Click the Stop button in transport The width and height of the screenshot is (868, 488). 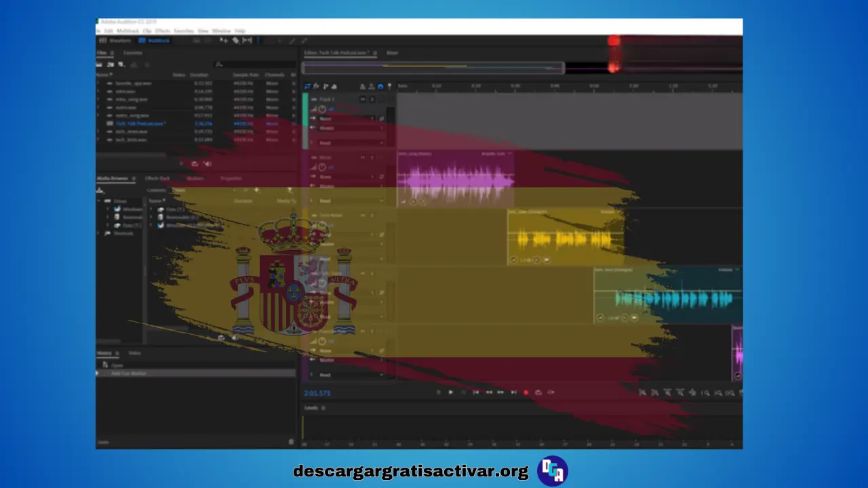click(438, 392)
